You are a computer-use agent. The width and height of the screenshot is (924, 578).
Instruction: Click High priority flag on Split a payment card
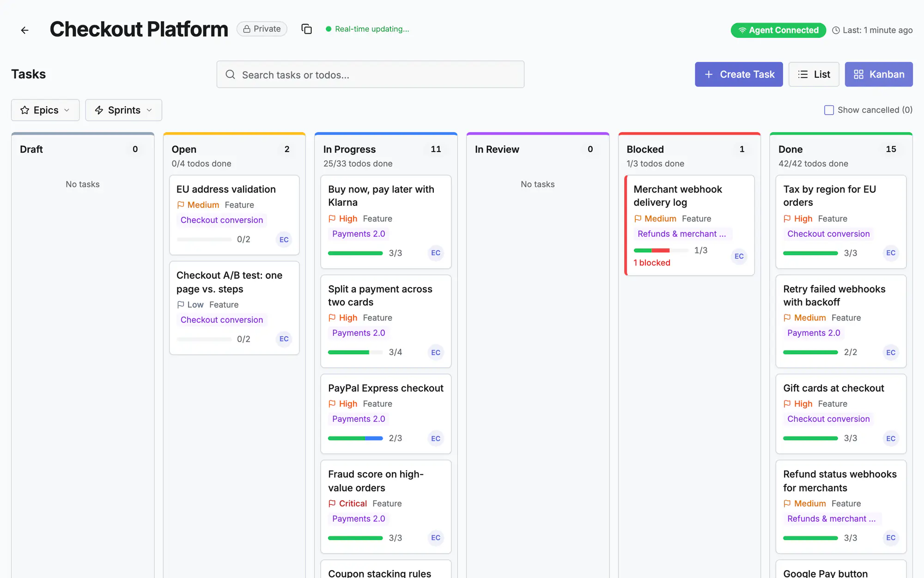pos(343,318)
